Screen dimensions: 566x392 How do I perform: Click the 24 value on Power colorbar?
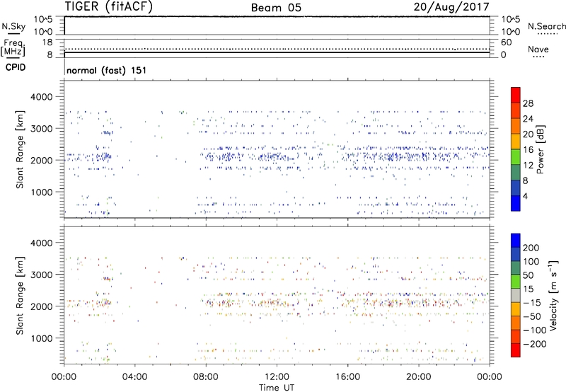coord(528,119)
